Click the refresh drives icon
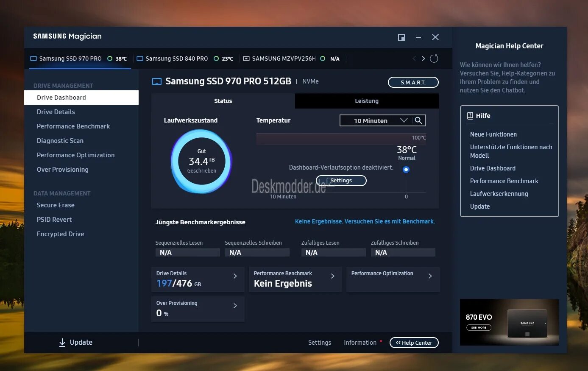 434,59
